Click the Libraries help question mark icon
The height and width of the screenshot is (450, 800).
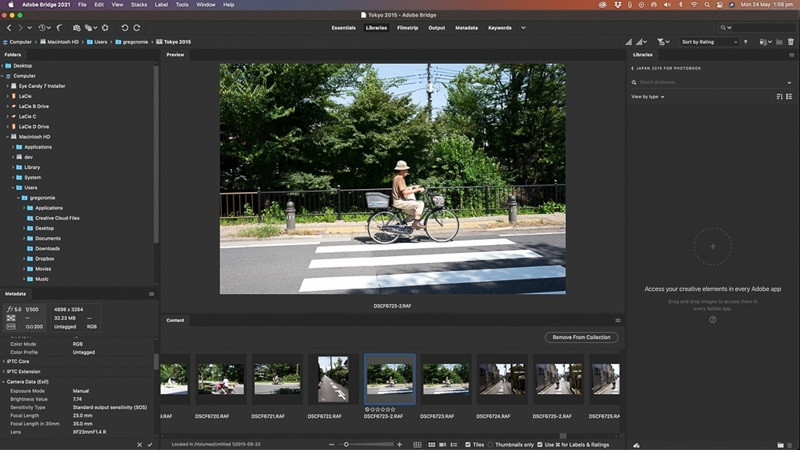coord(713,319)
